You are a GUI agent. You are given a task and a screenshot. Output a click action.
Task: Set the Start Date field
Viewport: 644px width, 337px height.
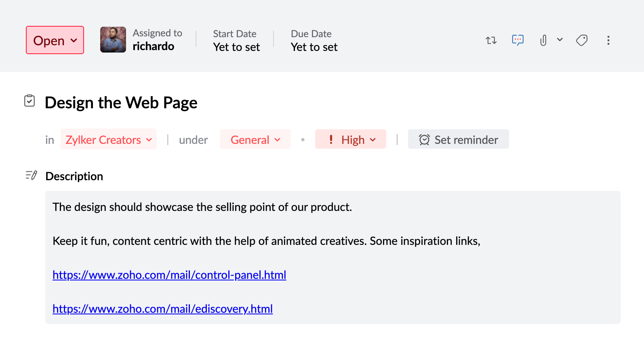coord(236,47)
